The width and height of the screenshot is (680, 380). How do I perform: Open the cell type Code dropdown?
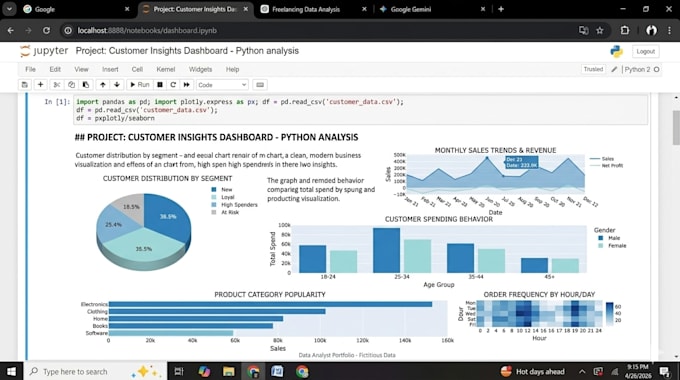point(222,85)
